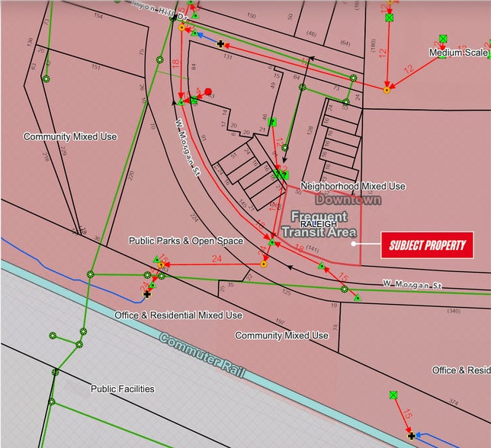Select the diagonal W Morgan St label on the curve

[x=188, y=147]
